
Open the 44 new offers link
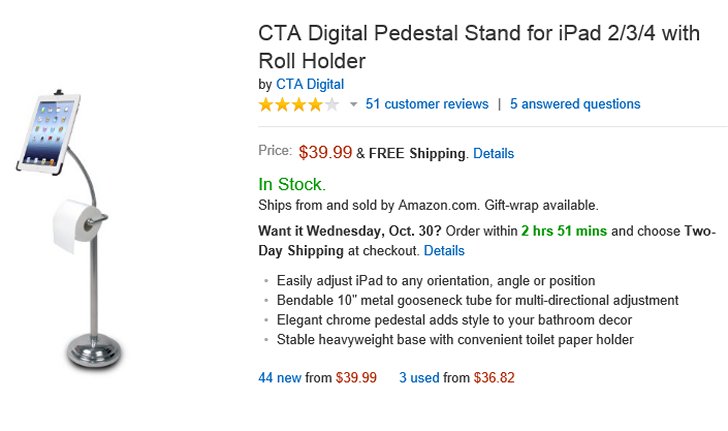(x=280, y=378)
